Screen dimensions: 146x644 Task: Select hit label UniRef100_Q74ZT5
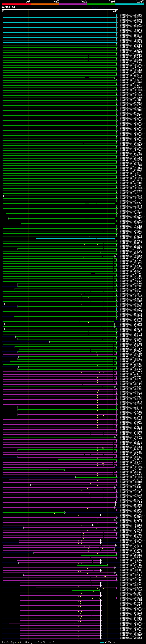(x=131, y=374)
